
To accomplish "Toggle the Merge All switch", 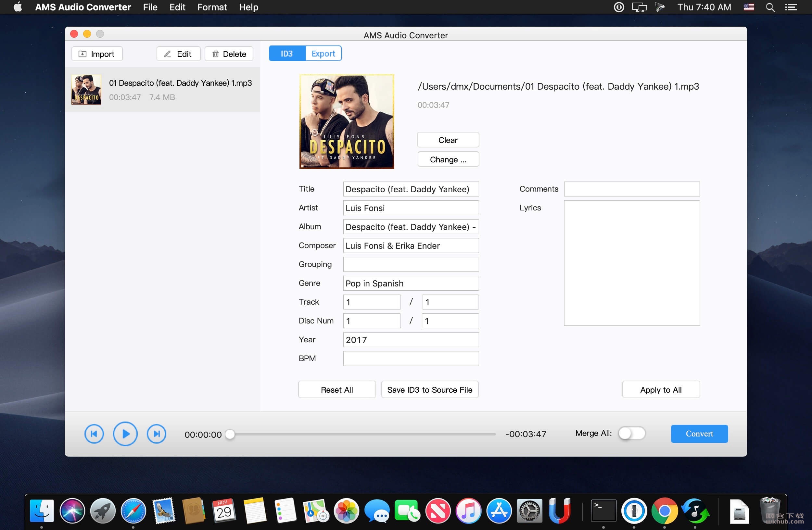I will [x=632, y=434].
